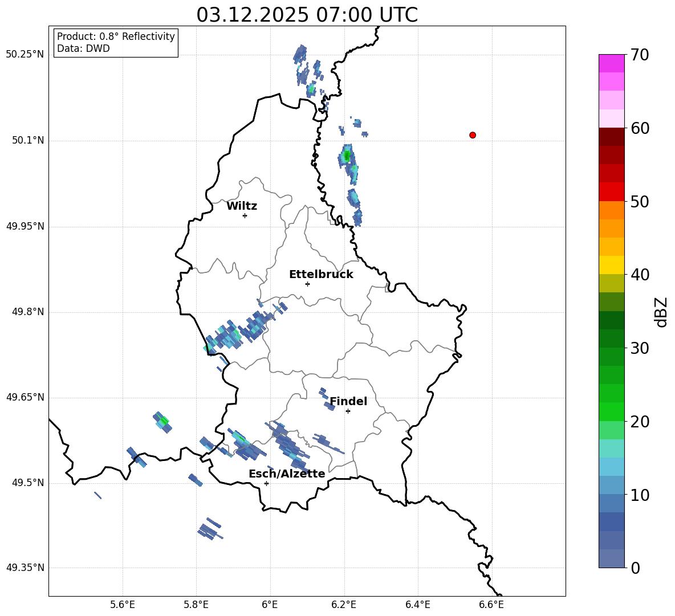Select the Wiltz city label
Viewport: 675px width, 616px height.
click(242, 206)
